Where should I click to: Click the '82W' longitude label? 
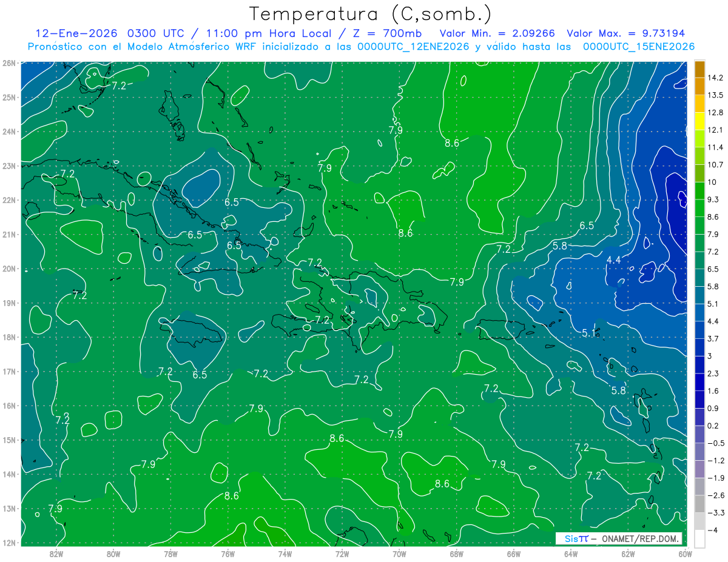(x=56, y=553)
